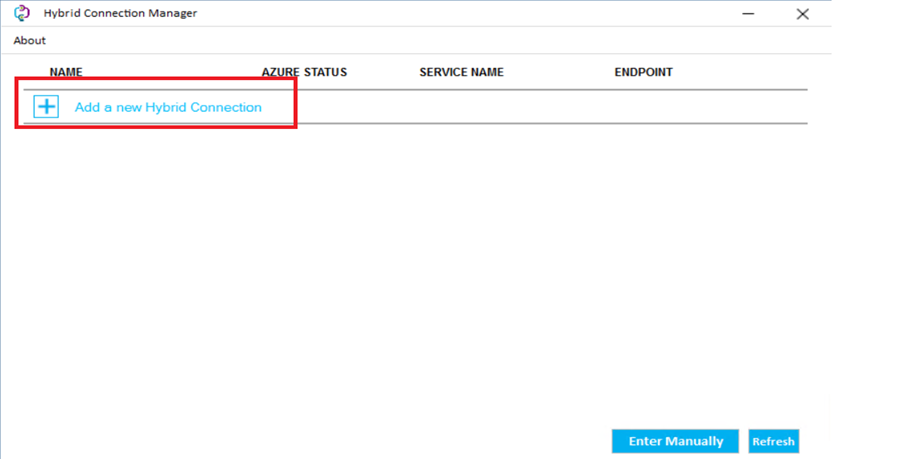Click the Hybrid Connection Manager title text
Image resolution: width=912 pixels, height=459 pixels.
120,13
